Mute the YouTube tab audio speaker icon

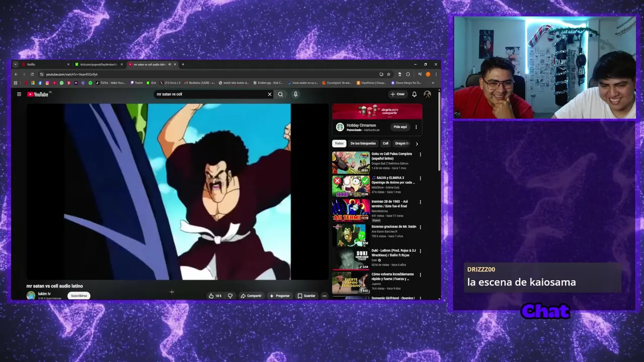point(170,64)
